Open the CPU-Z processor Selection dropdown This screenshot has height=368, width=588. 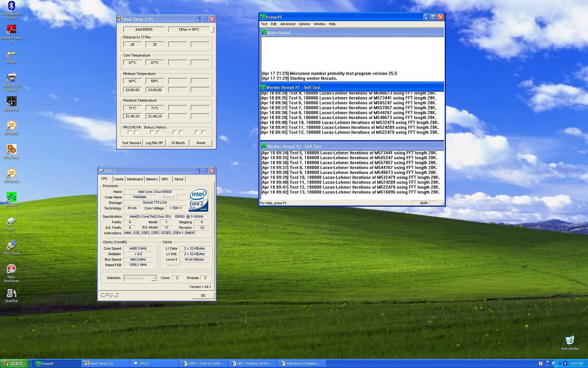tap(140, 278)
